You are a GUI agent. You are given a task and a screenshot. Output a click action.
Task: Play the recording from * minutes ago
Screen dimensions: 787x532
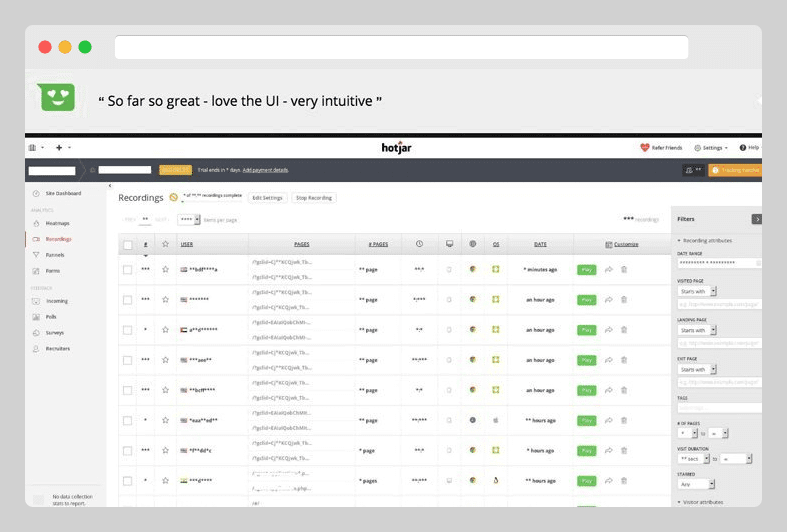coord(587,270)
